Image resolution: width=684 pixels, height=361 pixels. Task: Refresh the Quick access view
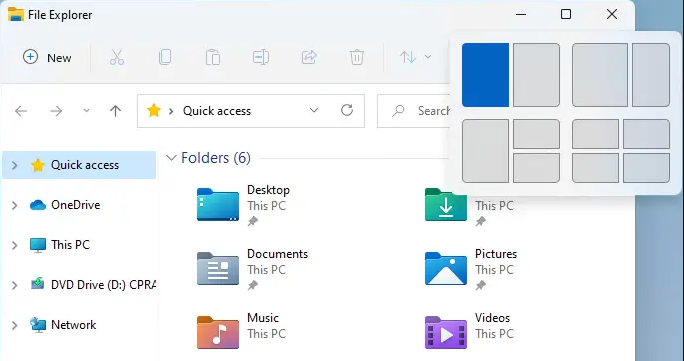point(347,110)
